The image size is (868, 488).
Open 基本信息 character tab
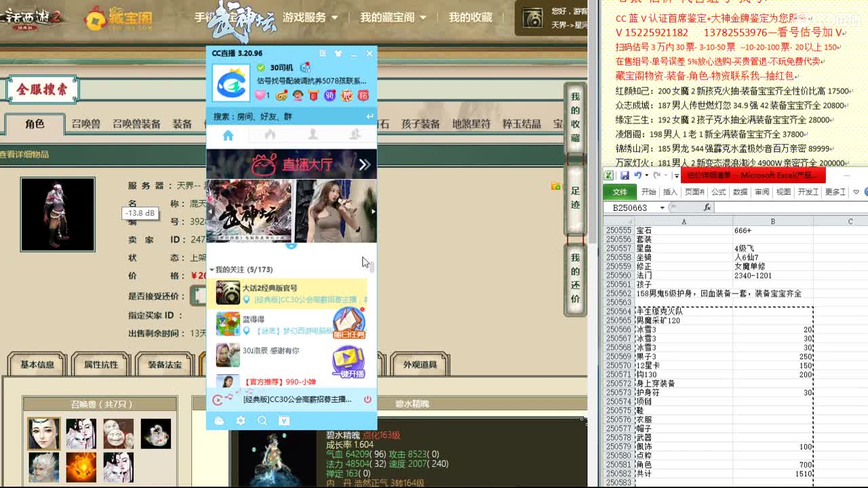click(x=37, y=365)
